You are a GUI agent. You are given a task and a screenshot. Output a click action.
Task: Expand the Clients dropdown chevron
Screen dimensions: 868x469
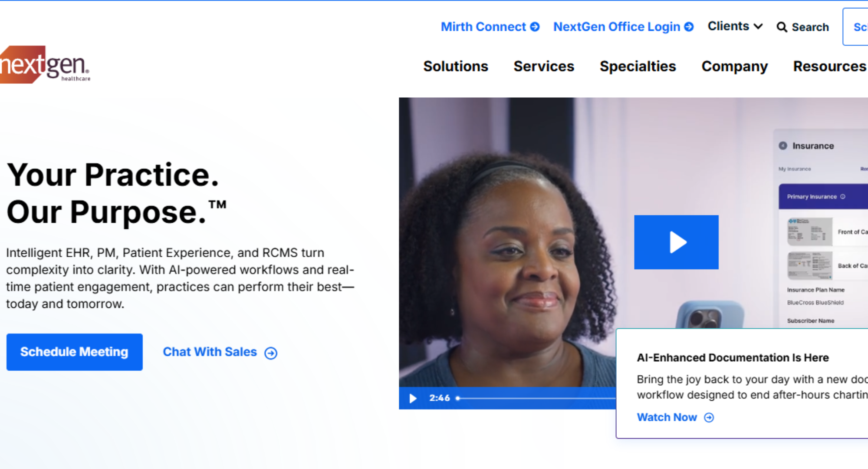pos(758,26)
